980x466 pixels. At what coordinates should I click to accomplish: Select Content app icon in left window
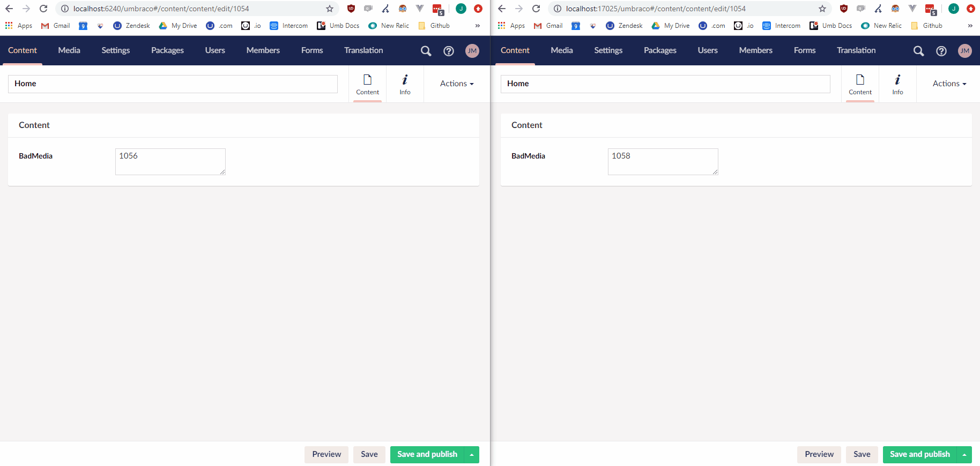367,84
